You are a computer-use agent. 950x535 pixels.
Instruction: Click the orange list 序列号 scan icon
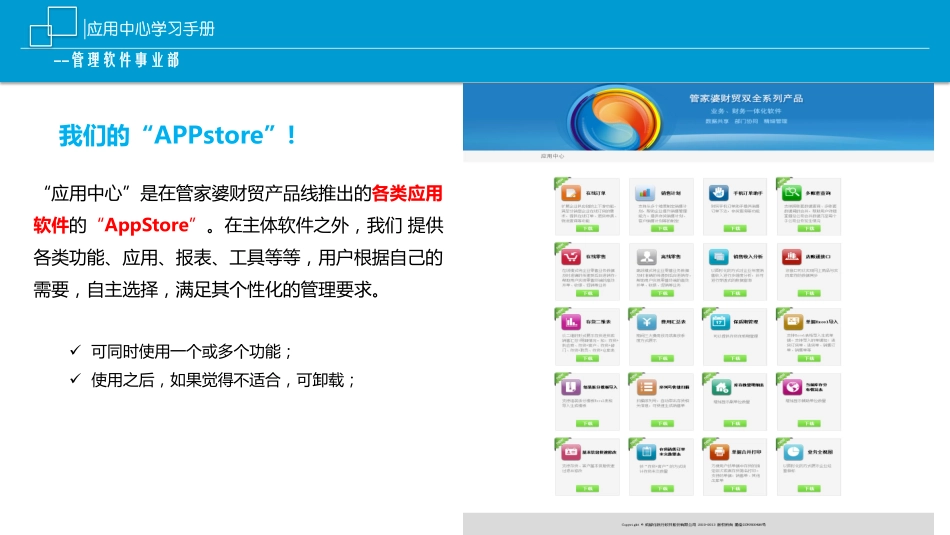pos(646,387)
